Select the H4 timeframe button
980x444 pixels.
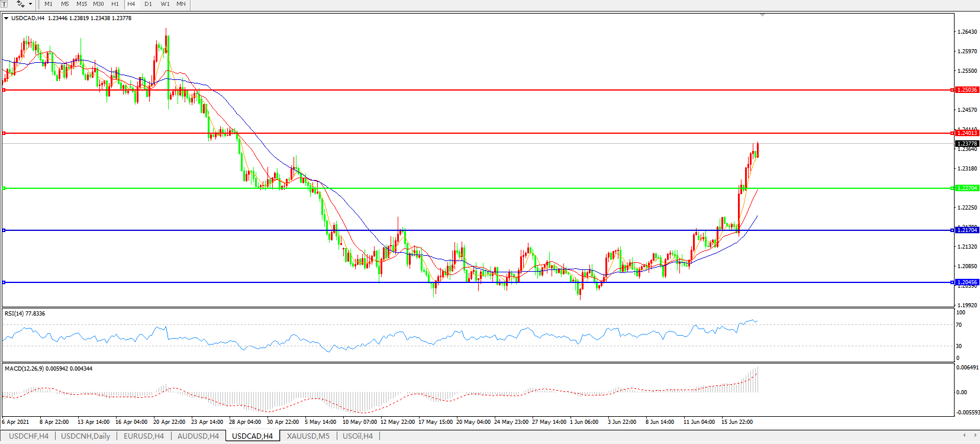point(131,4)
